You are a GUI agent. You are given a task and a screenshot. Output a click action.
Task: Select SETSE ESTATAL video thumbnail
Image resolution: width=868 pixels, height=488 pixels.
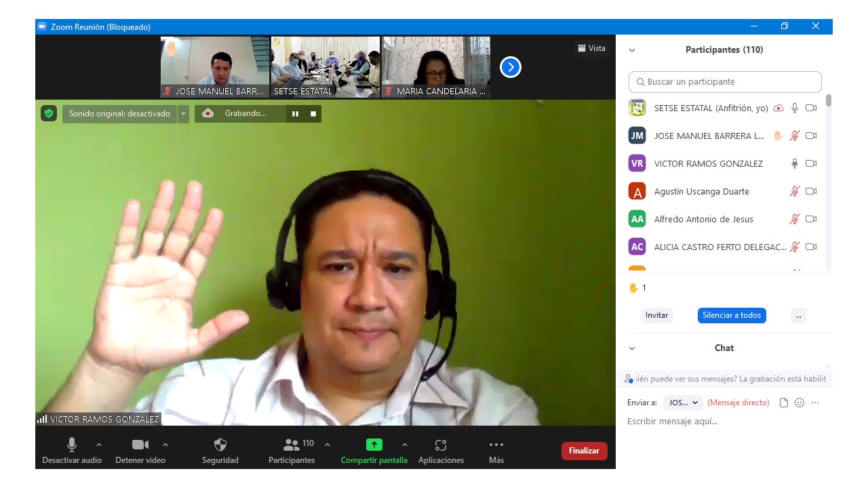click(325, 67)
